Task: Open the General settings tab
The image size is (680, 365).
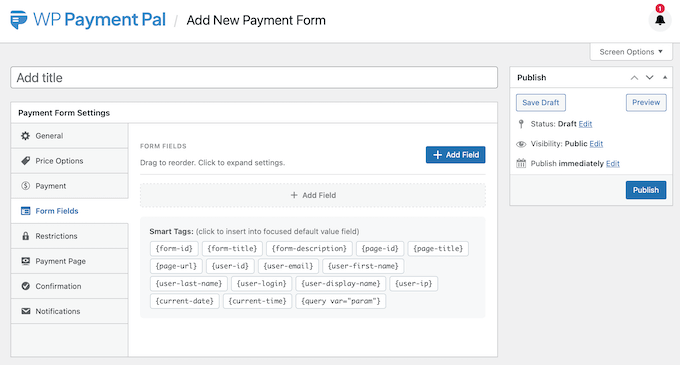Action: pyautogui.click(x=69, y=136)
